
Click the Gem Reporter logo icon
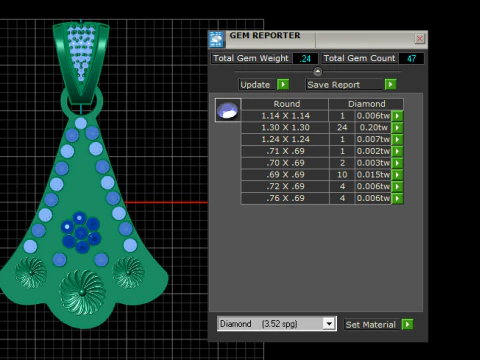[216, 40]
